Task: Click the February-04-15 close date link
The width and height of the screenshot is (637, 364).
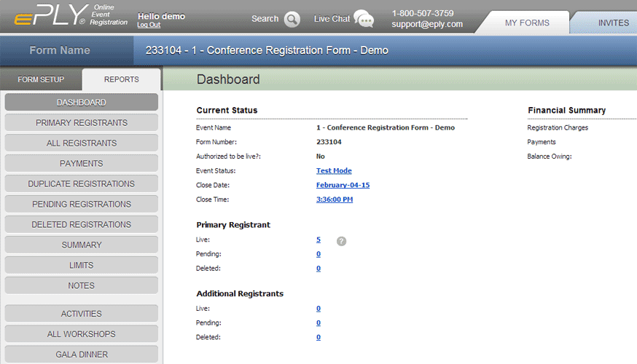Action: coord(343,185)
